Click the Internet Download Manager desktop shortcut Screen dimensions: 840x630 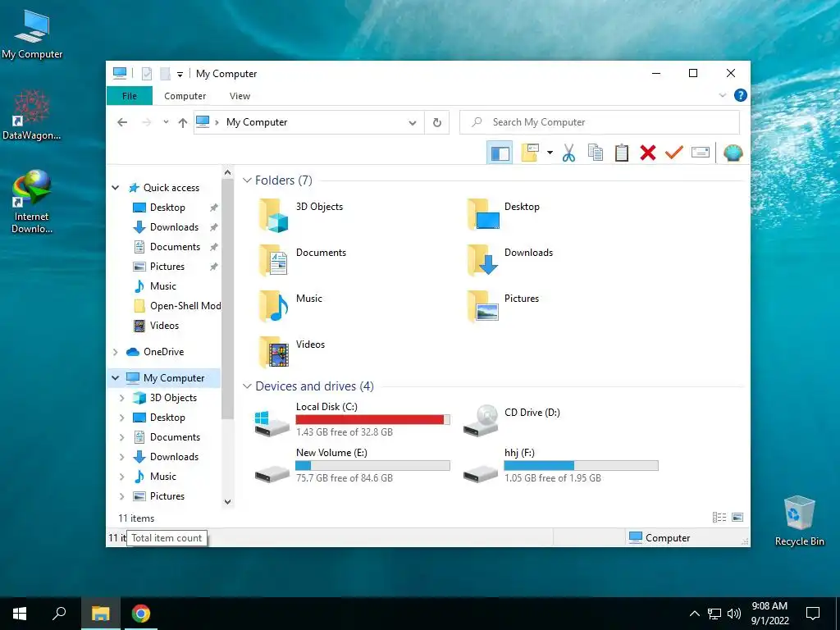click(32, 202)
